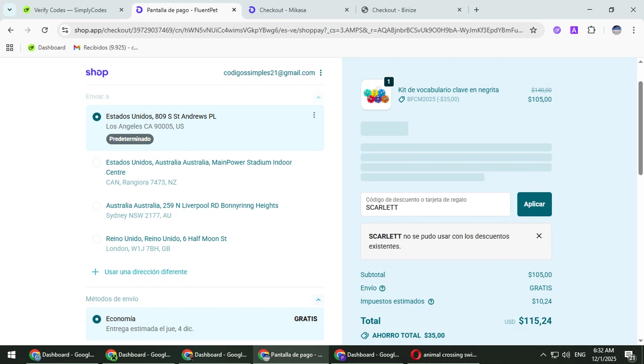View site information icon in address bar
Viewport: 644px width, 364px height.
(x=65, y=30)
